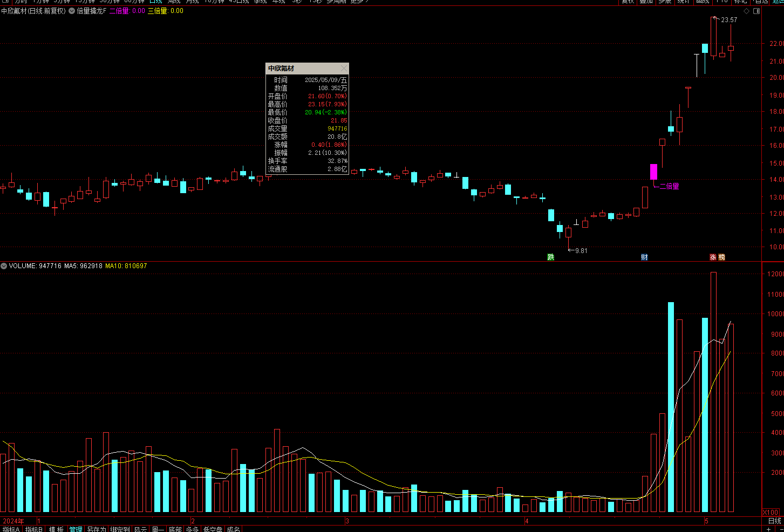
Task: Click the 中欣氟材 popup title bar
Action: [x=308, y=69]
